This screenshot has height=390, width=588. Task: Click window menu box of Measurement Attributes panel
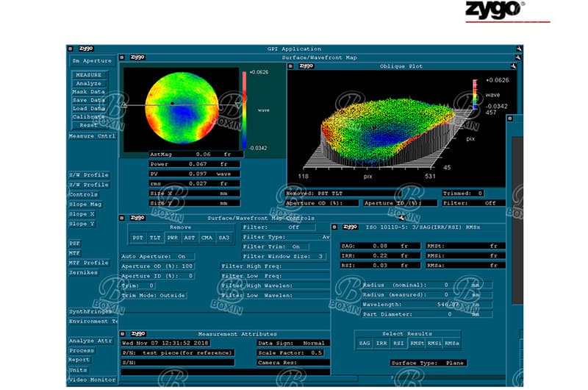pyautogui.click(x=123, y=334)
